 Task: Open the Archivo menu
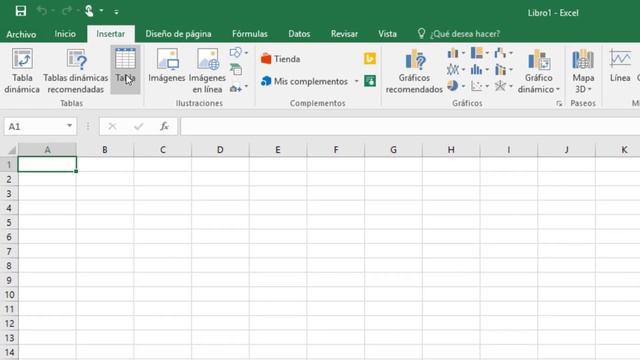[x=21, y=34]
